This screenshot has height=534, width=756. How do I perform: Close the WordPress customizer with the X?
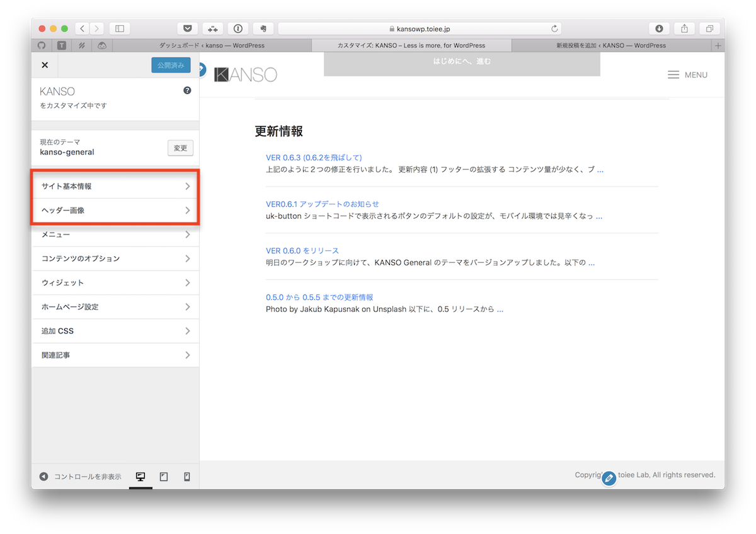point(45,65)
